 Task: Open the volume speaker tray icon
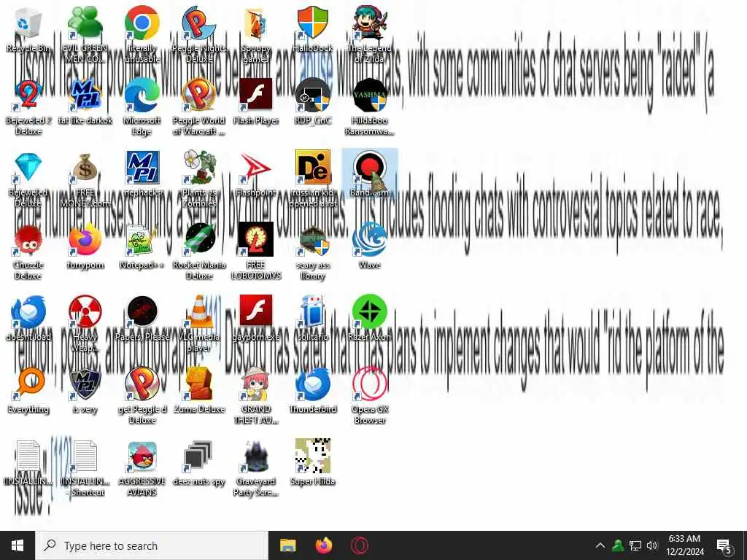[x=652, y=545]
